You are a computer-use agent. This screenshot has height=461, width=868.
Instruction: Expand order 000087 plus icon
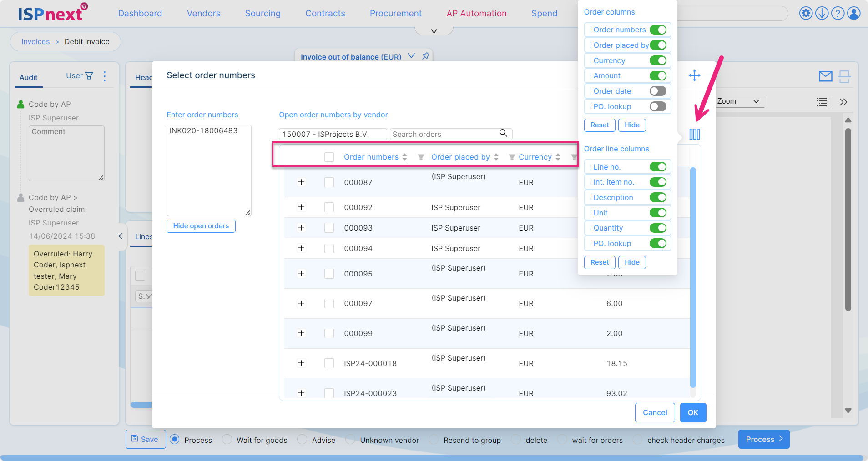[x=301, y=182]
